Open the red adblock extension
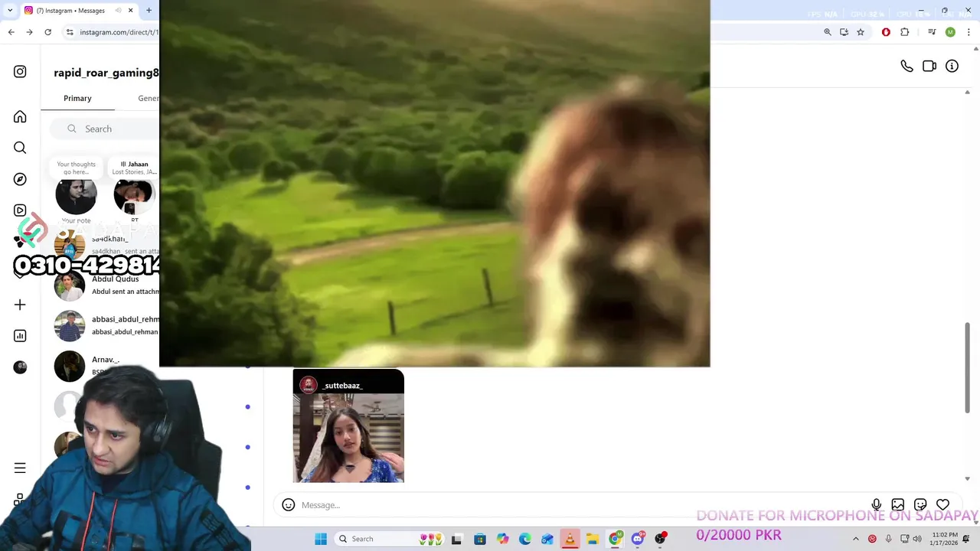 (886, 32)
